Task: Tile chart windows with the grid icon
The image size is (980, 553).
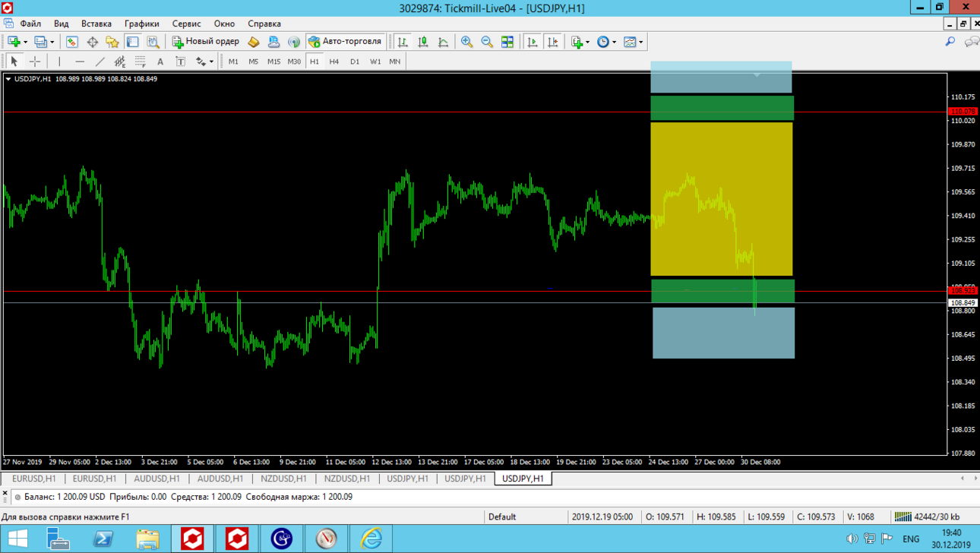Action: (x=507, y=42)
